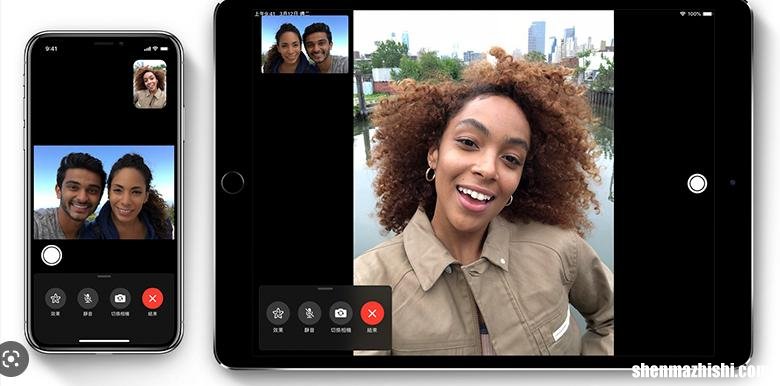End the call on the iPhone
The image size is (780, 386).
point(153,298)
